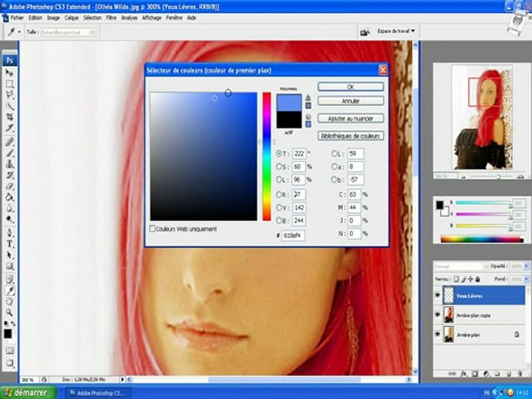Screen dimensions: 532x399
Task: Open the Fichier menu
Action: coord(17,18)
